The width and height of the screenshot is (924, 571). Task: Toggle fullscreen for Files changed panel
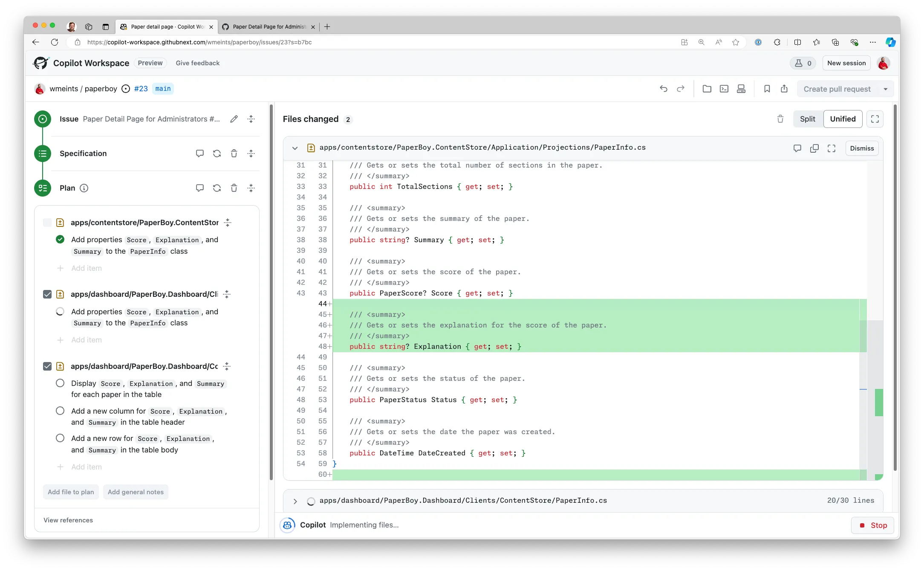(875, 119)
